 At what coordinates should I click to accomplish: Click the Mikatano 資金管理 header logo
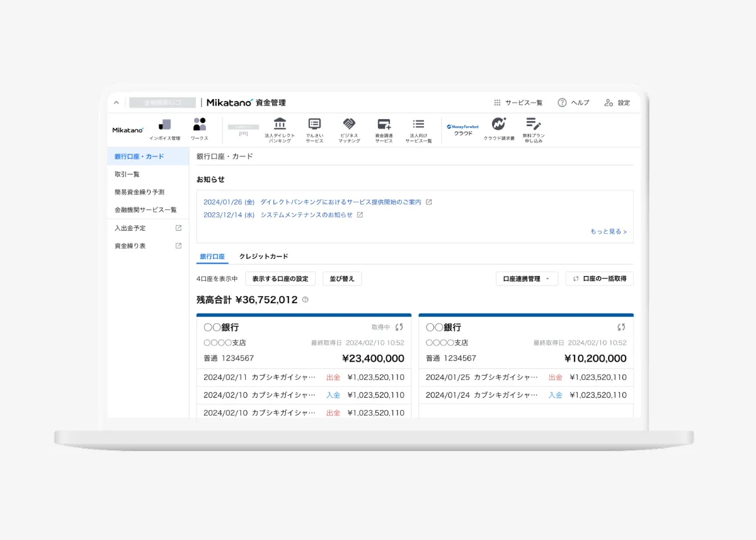246,103
